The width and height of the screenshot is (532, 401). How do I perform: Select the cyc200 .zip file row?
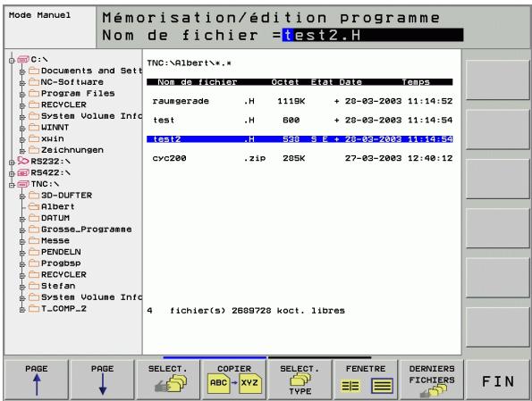point(300,158)
